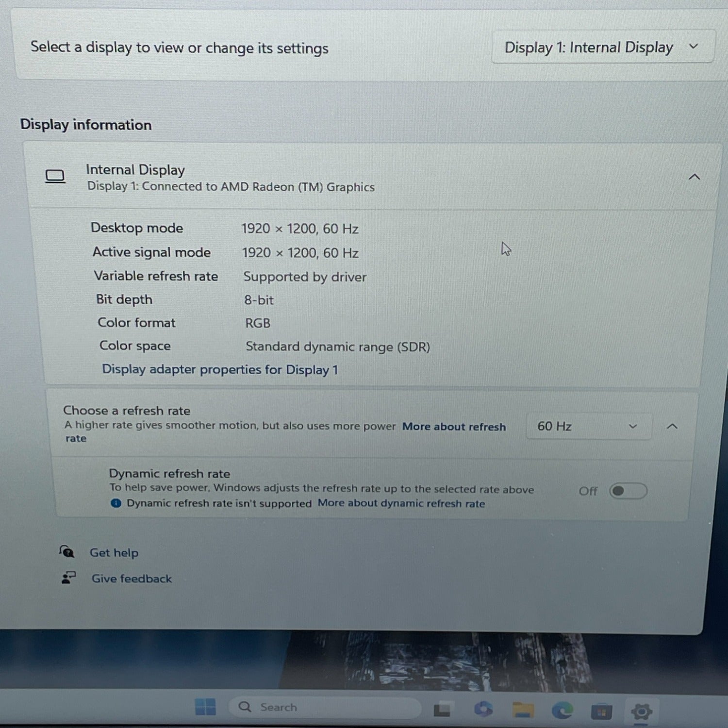Open Display adapter properties for Display 1
This screenshot has height=728, width=728.
[x=219, y=370]
